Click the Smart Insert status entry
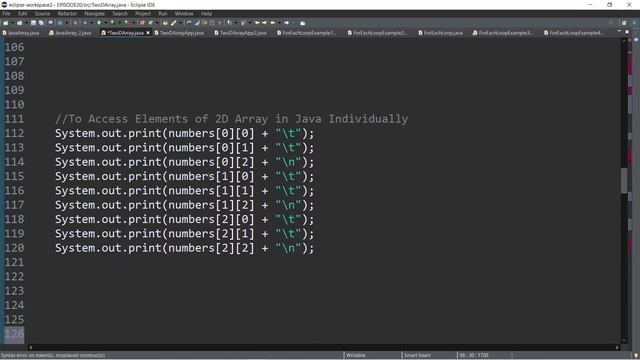The image size is (640, 360). coord(417,355)
